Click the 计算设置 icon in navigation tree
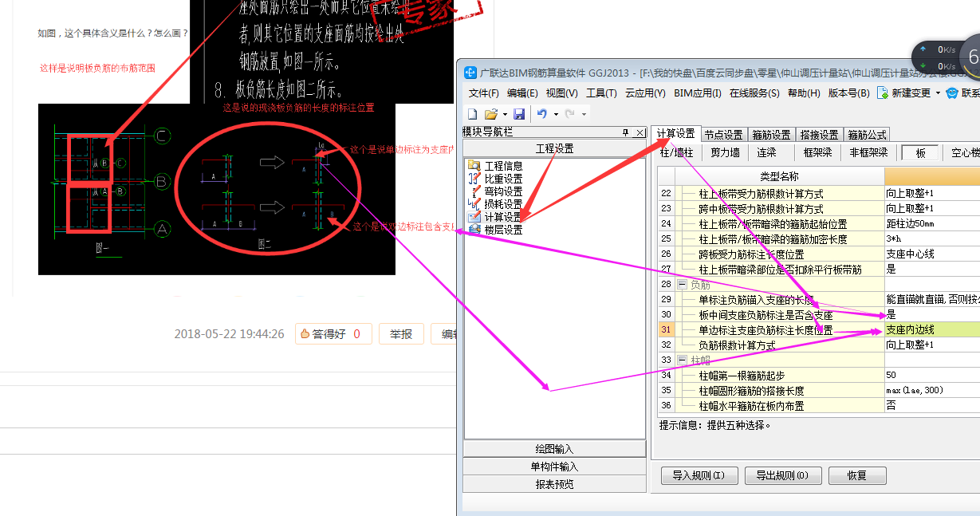The image size is (980, 516). (474, 217)
